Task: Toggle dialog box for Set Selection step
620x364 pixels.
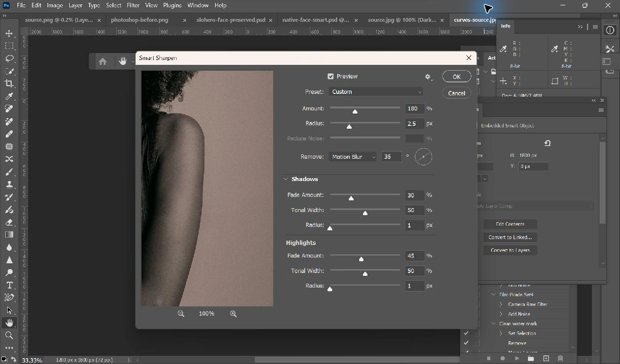Action: coord(476,333)
